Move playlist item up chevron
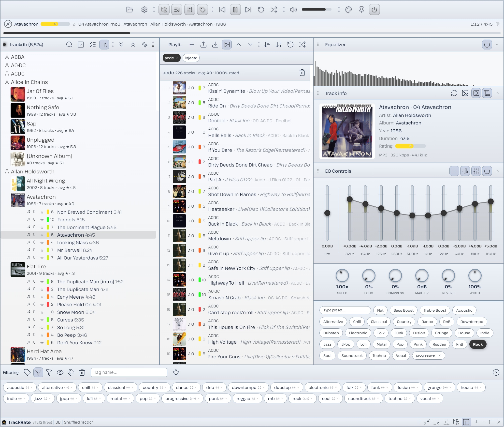The width and height of the screenshot is (504, 427). click(x=239, y=45)
